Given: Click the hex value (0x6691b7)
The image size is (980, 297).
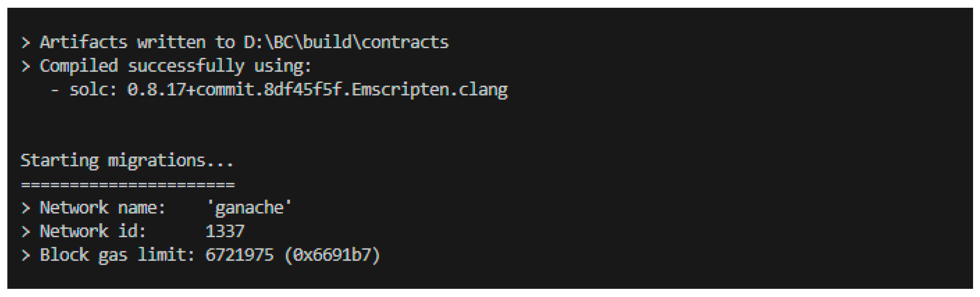Looking at the screenshot, I should point(332,255).
